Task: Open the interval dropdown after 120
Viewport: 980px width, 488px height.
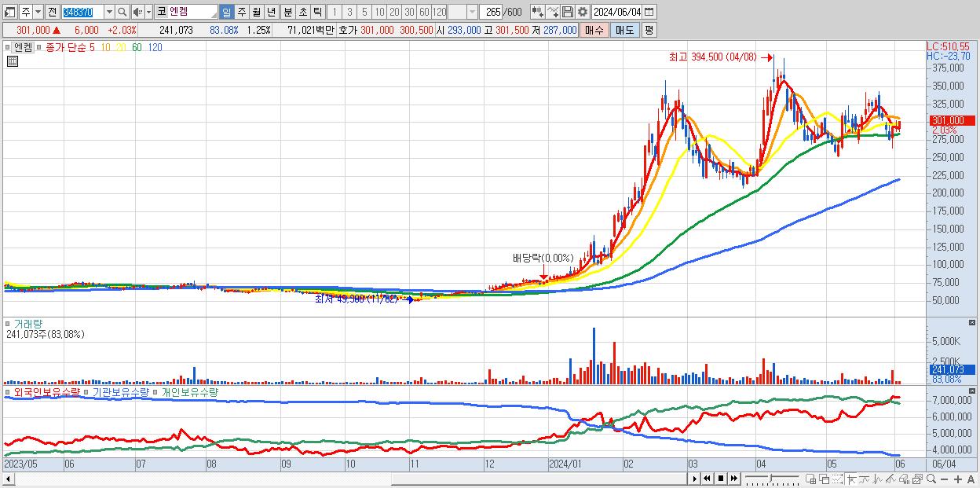Action: 472,12
